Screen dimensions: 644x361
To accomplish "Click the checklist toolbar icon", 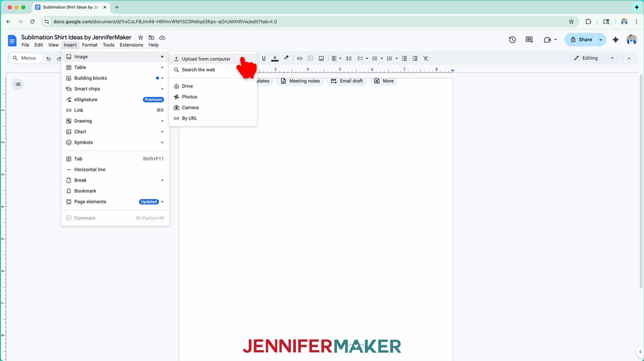I will pos(360,59).
